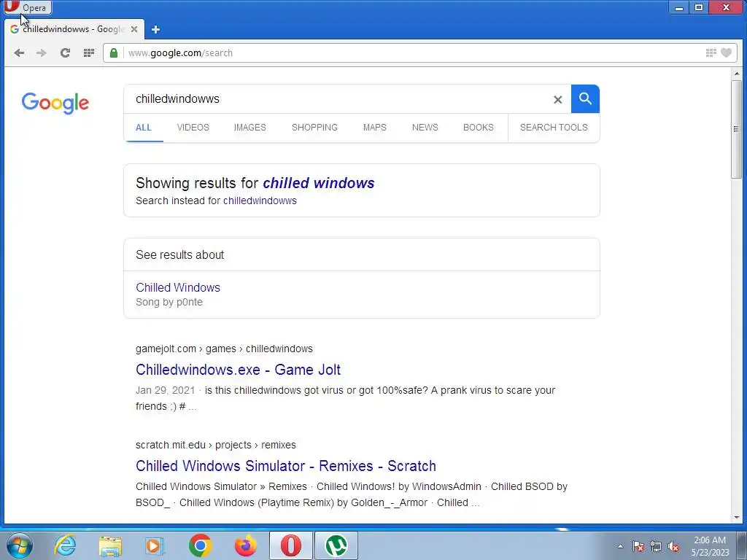Clear the search query with X
Viewport: 747px width, 560px height.
[558, 99]
